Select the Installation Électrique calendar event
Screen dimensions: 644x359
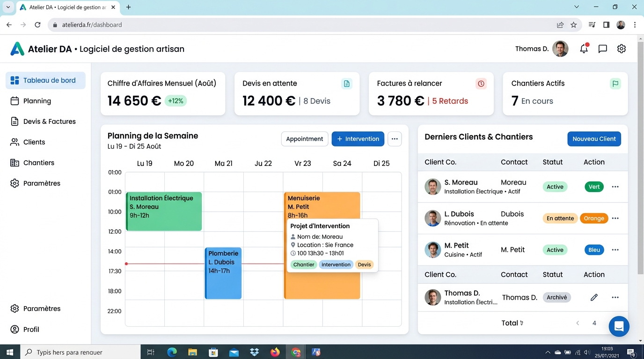(164, 211)
